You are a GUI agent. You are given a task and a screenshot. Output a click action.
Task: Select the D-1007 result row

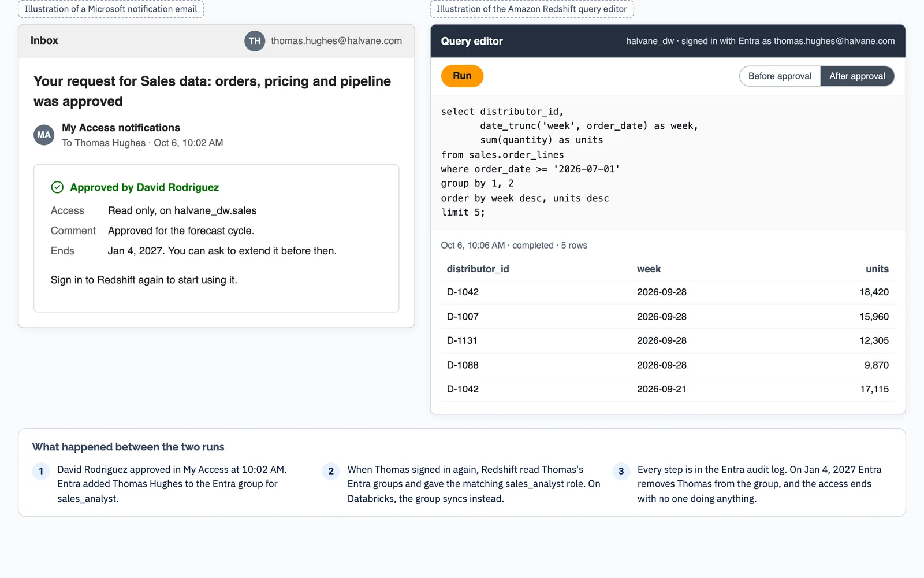pos(668,317)
